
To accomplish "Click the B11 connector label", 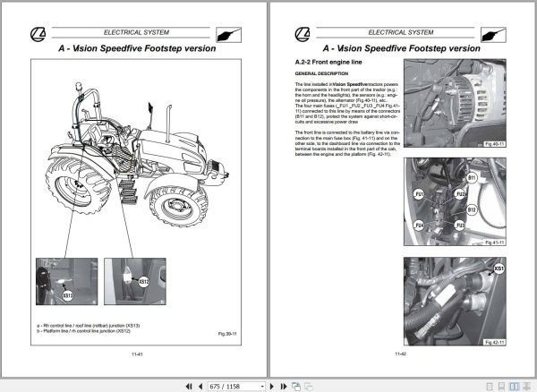I will (472, 178).
